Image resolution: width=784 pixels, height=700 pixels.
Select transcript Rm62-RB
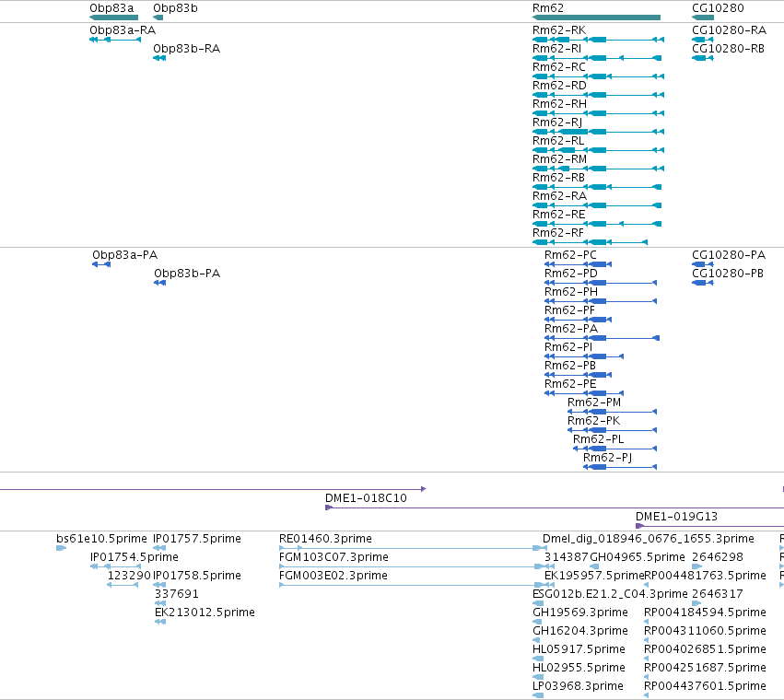[597, 187]
